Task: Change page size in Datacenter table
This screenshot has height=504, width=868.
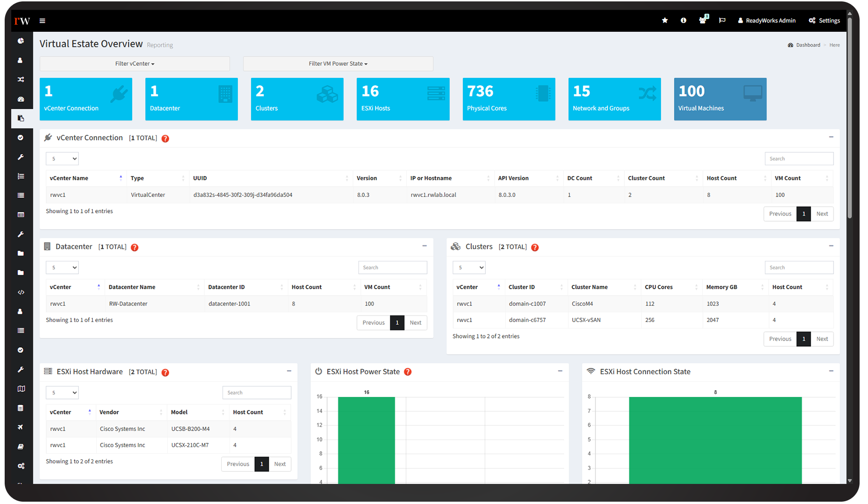Action: tap(62, 267)
